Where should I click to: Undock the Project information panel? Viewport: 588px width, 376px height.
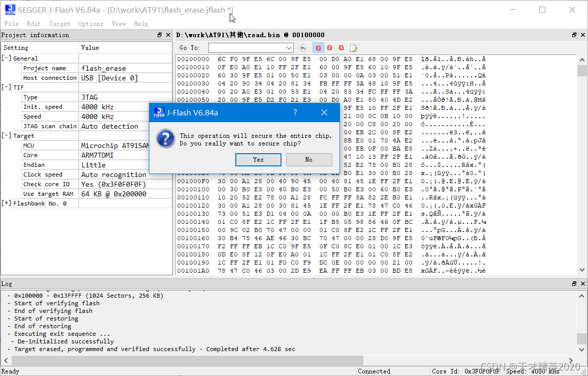coord(160,35)
